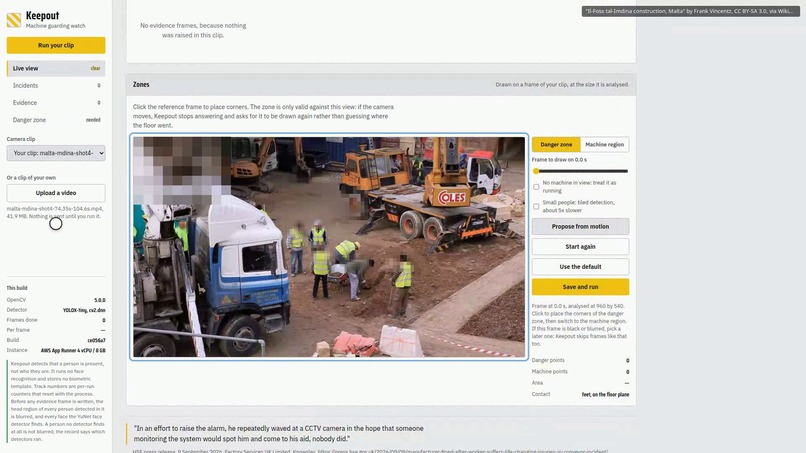
Task: Open the Danger zone sidebar item
Action: pyautogui.click(x=56, y=120)
